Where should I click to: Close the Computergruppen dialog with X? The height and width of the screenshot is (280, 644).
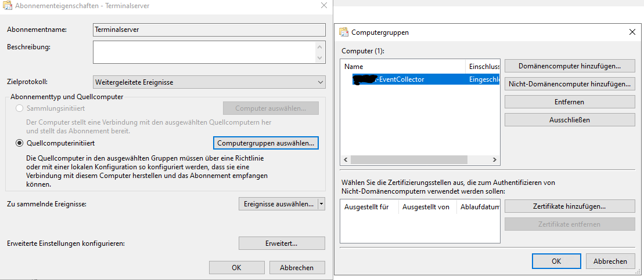pyautogui.click(x=632, y=32)
